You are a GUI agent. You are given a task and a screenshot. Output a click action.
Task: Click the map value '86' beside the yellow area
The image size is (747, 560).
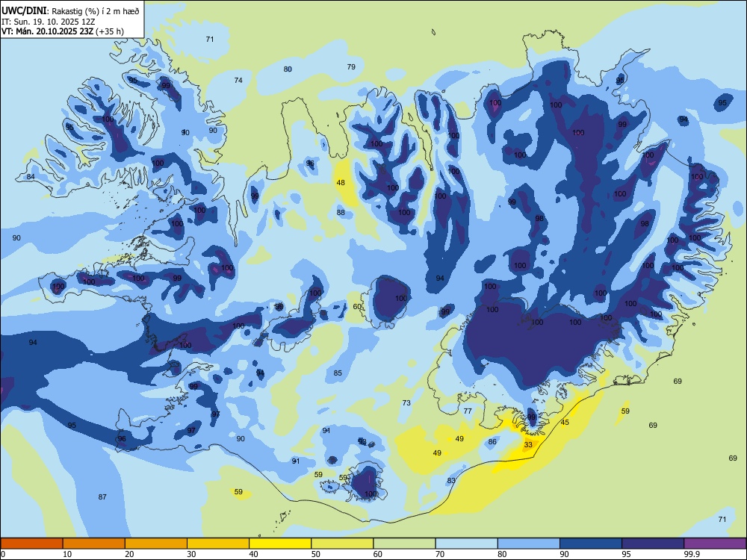point(492,441)
